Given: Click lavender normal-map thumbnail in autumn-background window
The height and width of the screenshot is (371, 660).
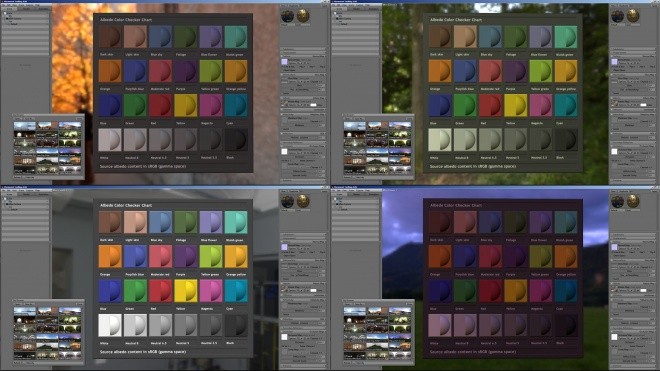Looking at the screenshot, I should click(284, 61).
